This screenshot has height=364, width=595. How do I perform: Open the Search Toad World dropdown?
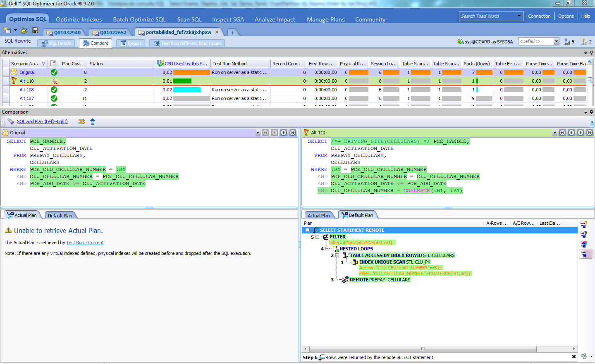tap(519, 16)
